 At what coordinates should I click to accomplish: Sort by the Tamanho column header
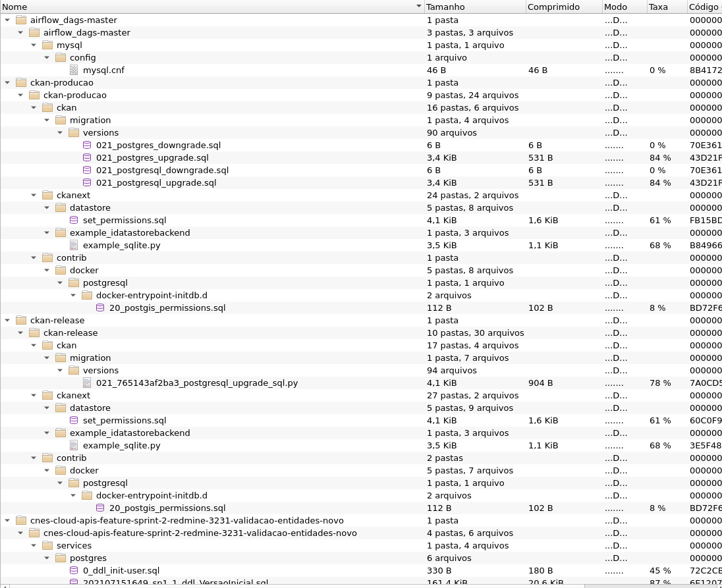(475, 7)
